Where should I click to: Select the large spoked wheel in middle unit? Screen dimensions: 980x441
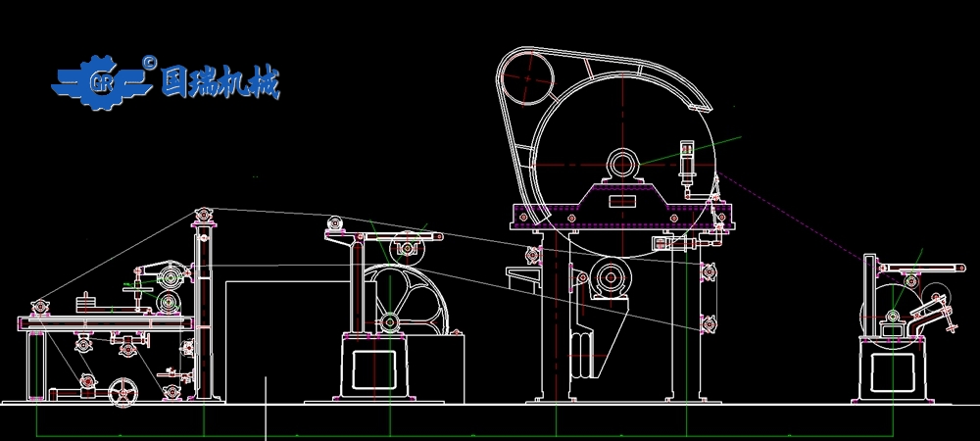click(x=390, y=318)
